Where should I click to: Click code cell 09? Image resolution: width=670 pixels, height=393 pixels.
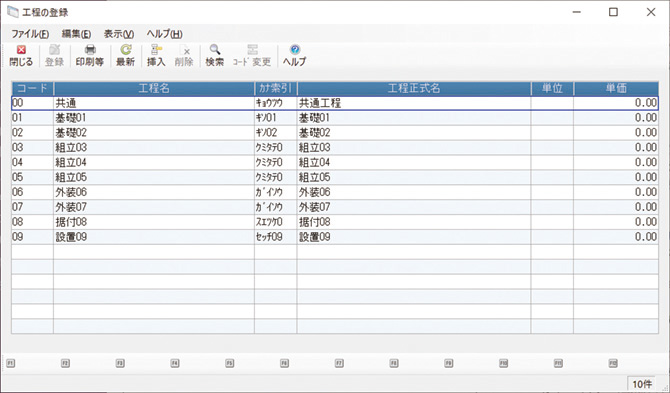click(32, 237)
